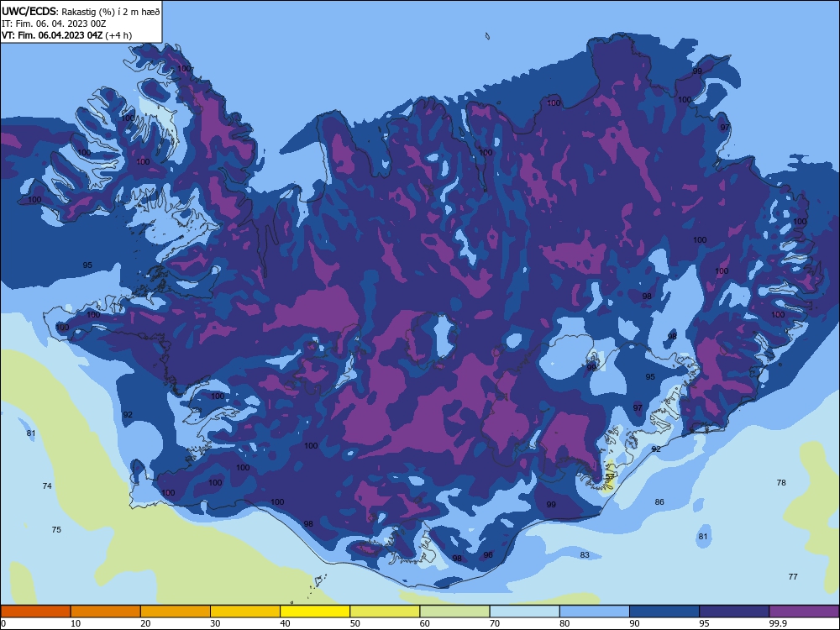The height and width of the screenshot is (630, 840).
Task: Click the humidity value 86 on the map
Action: (659, 502)
